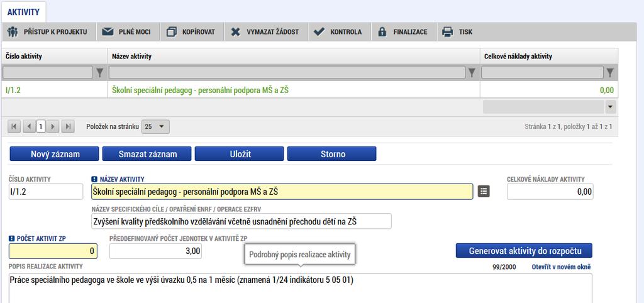Viewport: 644px width, 303px height.
Task: Sort by Název aktivity column header
Action: pyautogui.click(x=294, y=57)
